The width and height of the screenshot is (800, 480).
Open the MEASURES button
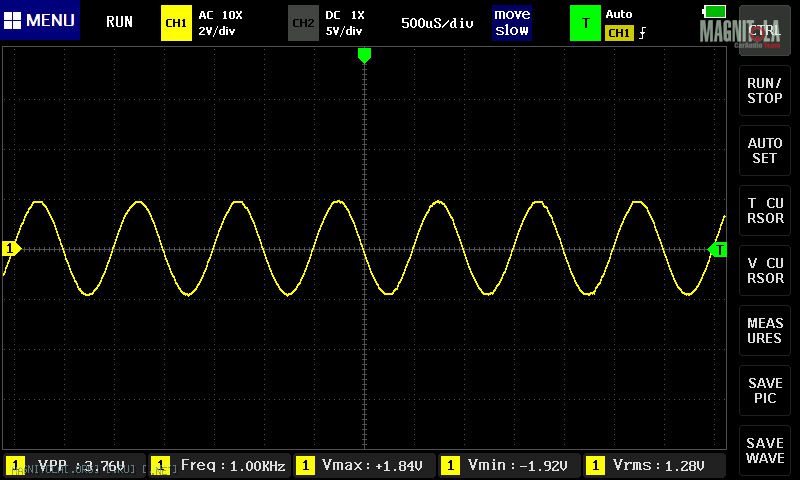click(x=764, y=331)
